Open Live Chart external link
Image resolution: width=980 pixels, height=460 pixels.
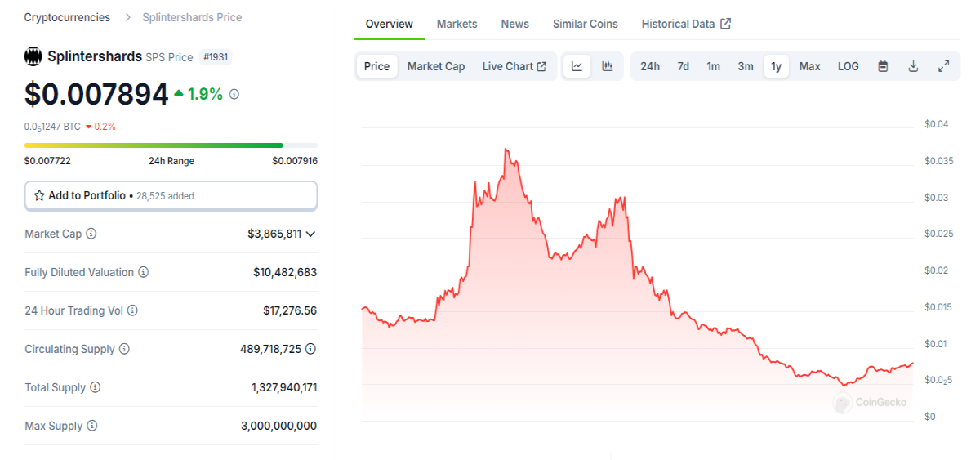pos(514,66)
